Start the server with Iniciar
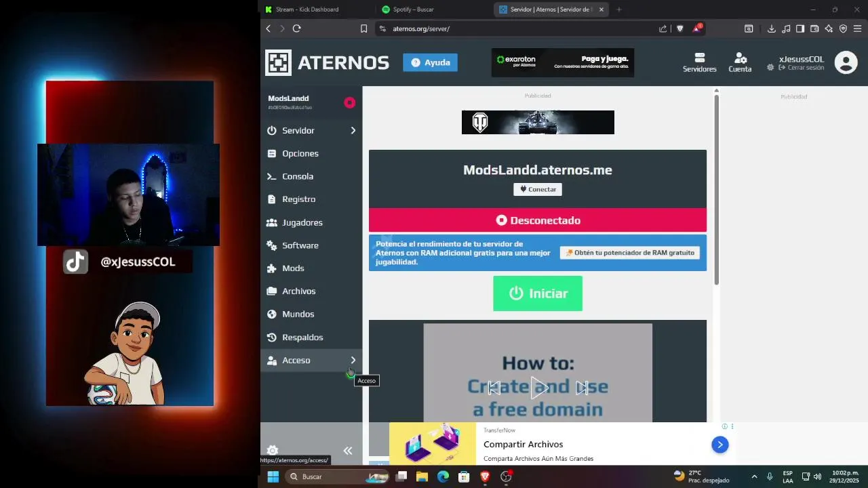868x488 pixels. (x=538, y=293)
